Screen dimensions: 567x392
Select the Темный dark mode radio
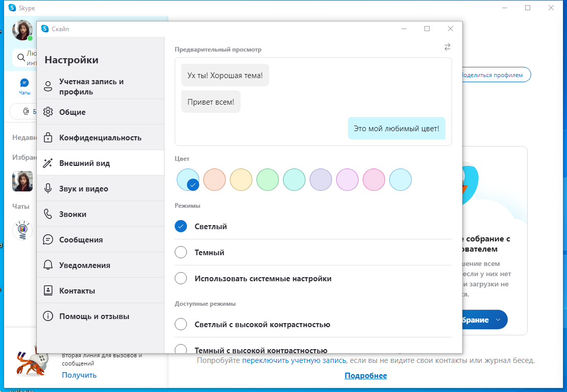point(181,252)
